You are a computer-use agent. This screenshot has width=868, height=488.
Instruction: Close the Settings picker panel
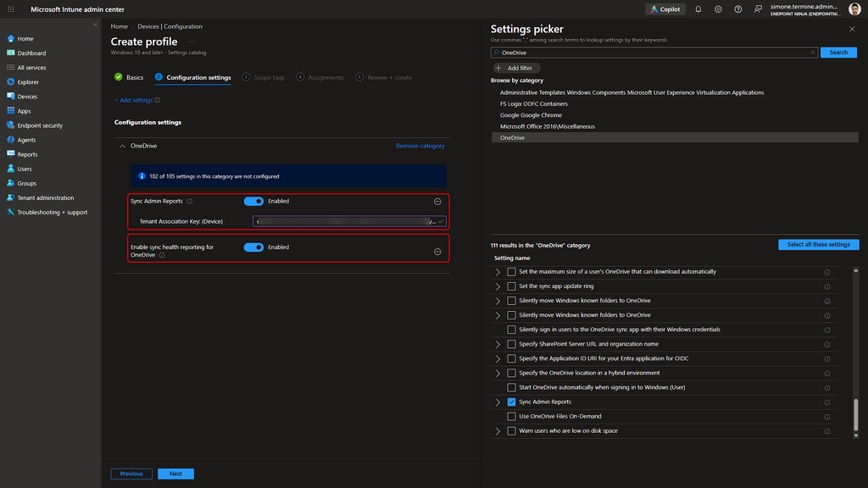(852, 30)
